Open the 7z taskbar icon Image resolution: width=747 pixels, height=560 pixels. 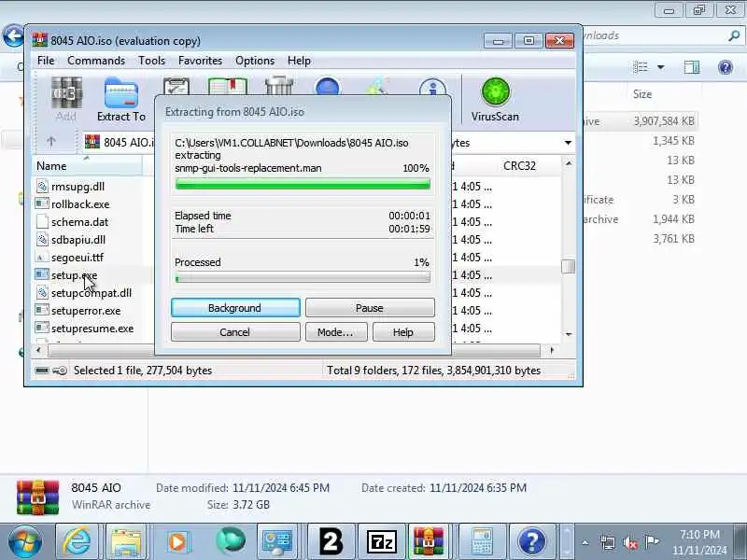pos(381,541)
